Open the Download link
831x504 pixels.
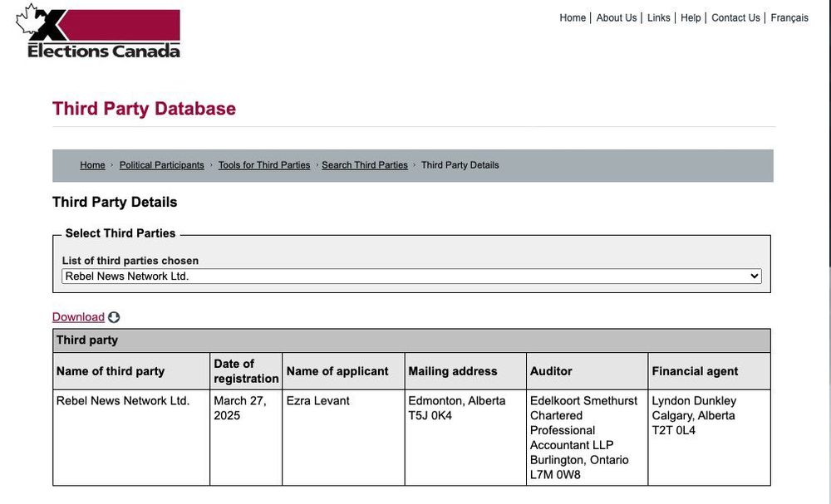pos(78,317)
